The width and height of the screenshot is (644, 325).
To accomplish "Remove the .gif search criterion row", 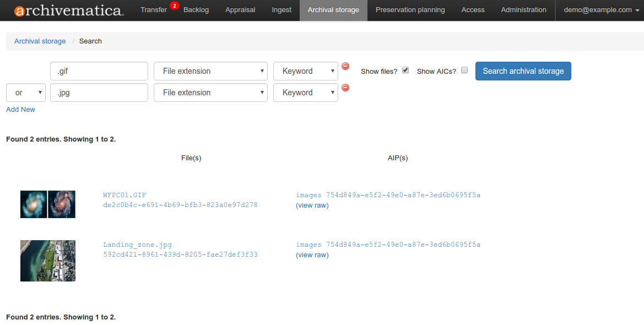I will click(345, 66).
